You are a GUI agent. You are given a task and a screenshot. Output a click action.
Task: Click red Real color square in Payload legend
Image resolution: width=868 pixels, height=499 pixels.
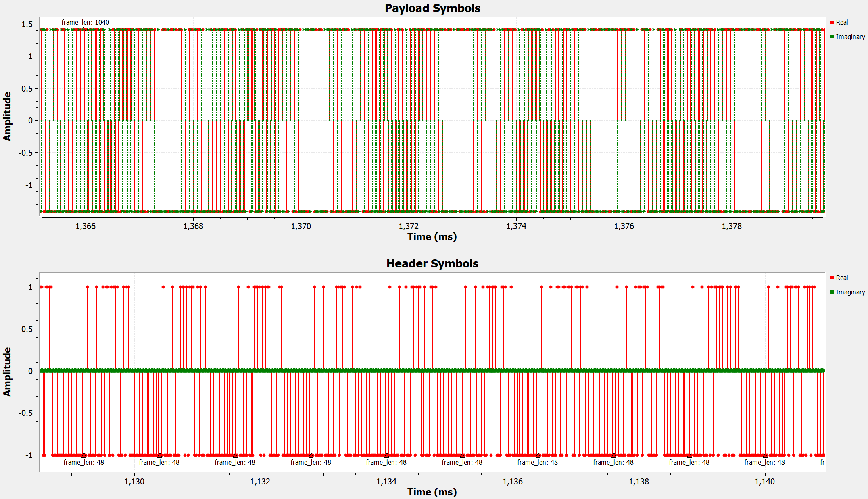coord(832,23)
